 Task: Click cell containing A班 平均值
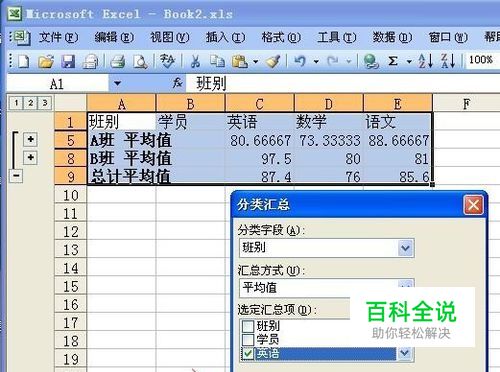click(122, 140)
